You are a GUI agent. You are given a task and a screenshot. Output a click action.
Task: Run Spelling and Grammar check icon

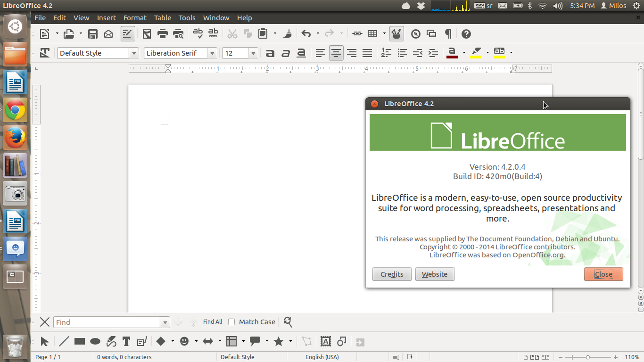[x=198, y=33]
